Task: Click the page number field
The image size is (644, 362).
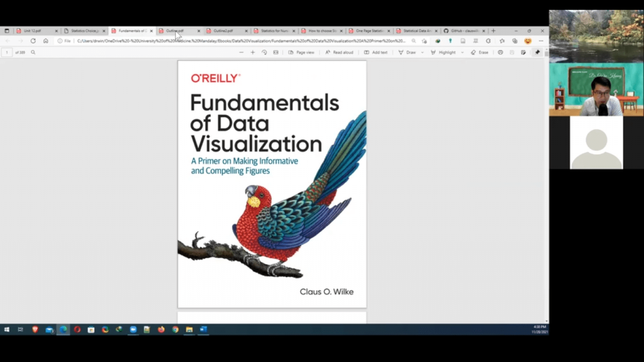Action: click(x=7, y=53)
